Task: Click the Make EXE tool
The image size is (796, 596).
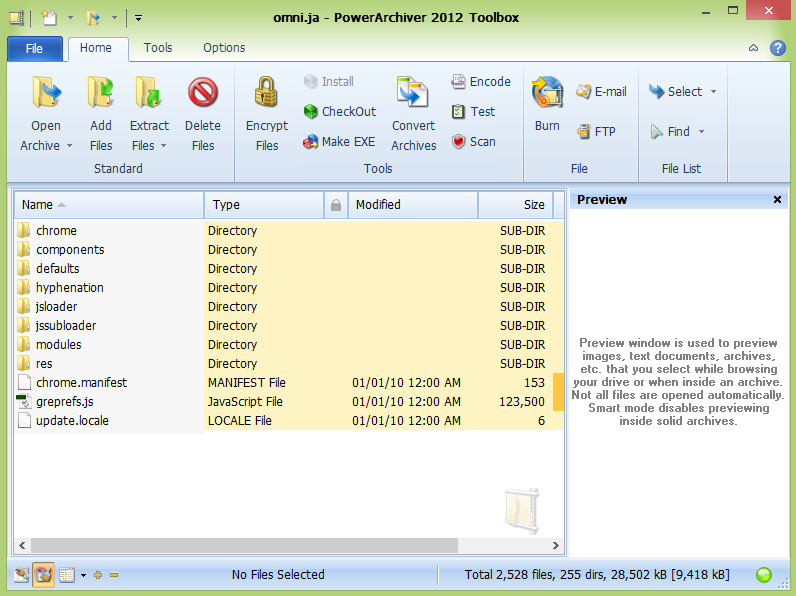Action: pos(339,142)
